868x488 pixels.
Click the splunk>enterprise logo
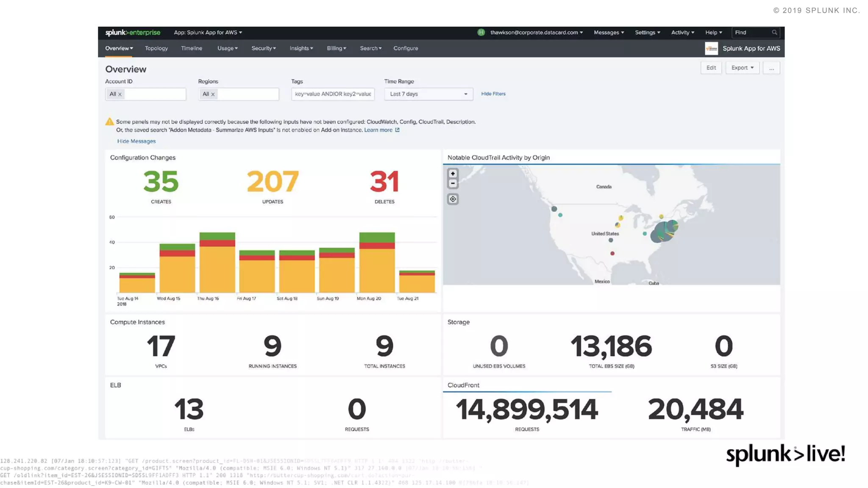point(133,33)
